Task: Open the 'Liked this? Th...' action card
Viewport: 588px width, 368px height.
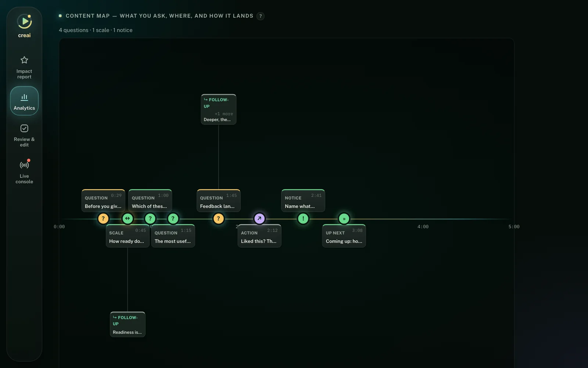Action: pos(259,236)
